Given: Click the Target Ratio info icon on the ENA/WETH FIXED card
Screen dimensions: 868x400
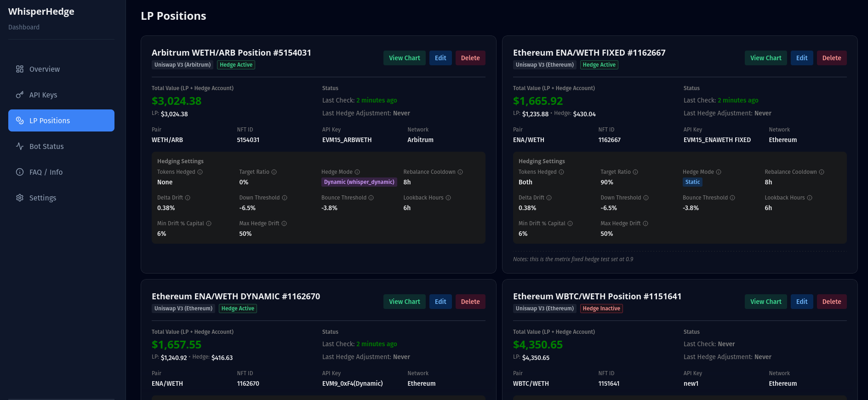Looking at the screenshot, I should (x=635, y=172).
